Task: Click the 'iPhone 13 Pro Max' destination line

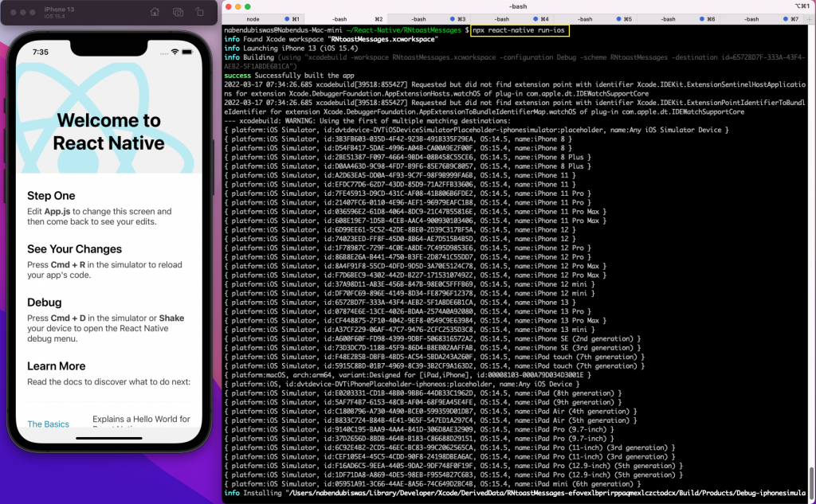Action: point(415,320)
